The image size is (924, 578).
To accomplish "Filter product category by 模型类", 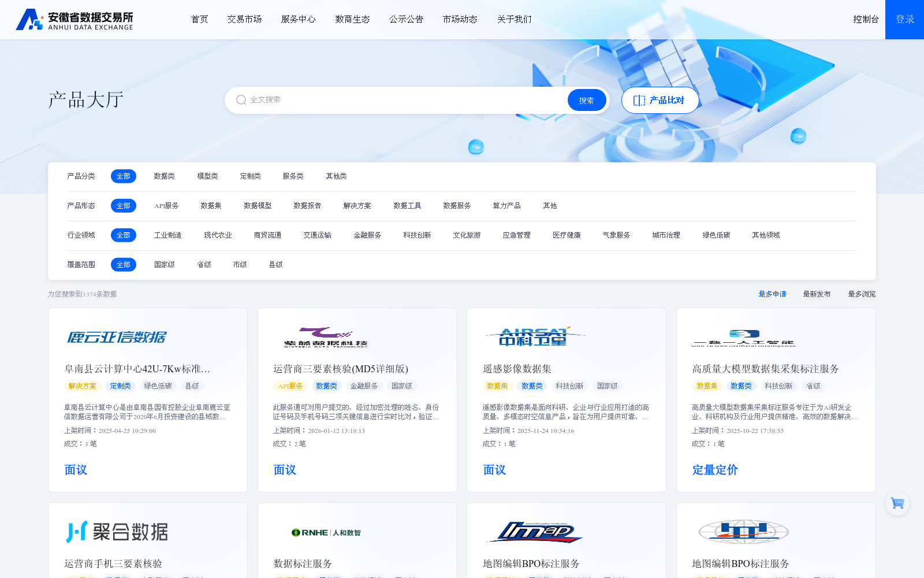I will coord(207,176).
